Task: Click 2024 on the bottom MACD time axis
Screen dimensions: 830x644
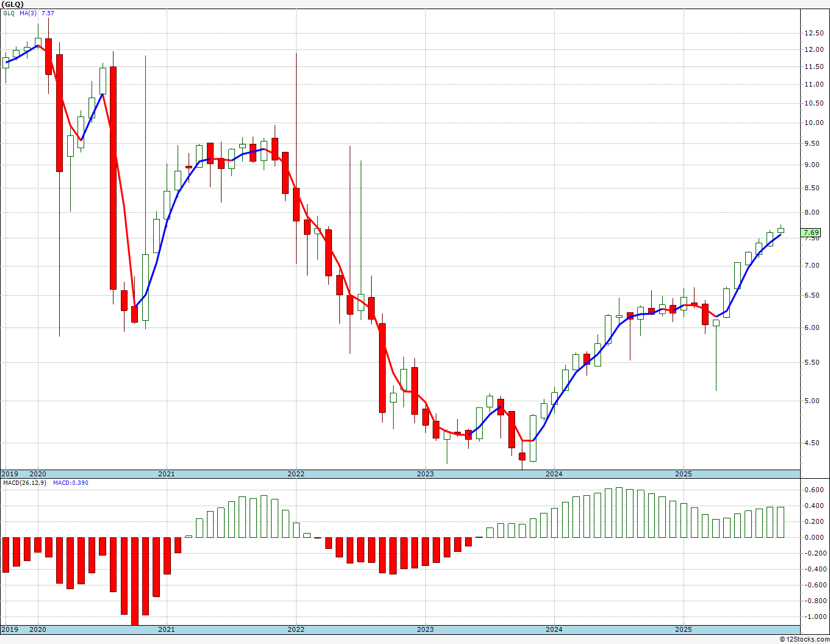Action: 554,629
